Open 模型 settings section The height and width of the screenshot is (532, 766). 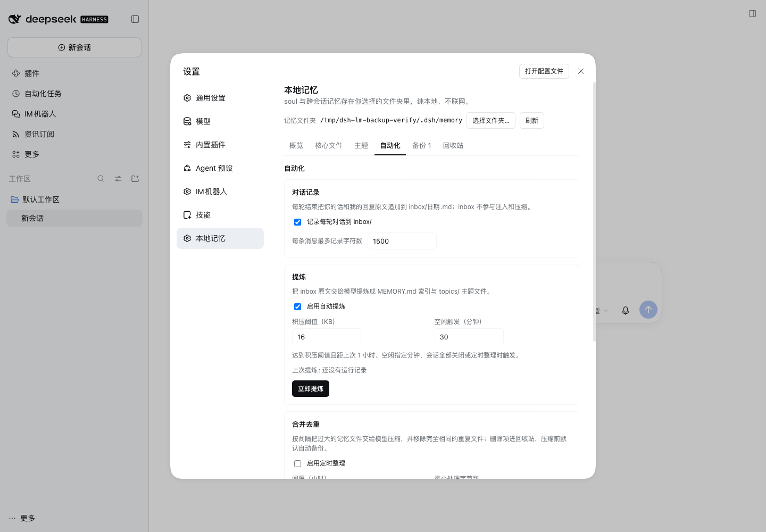click(x=220, y=121)
